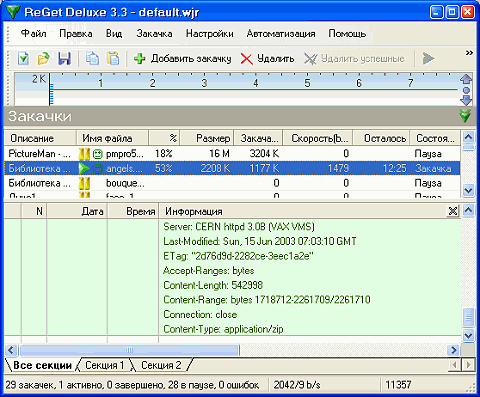Open the Закачка menu
Viewport: 480px width, 397px height.
154,34
